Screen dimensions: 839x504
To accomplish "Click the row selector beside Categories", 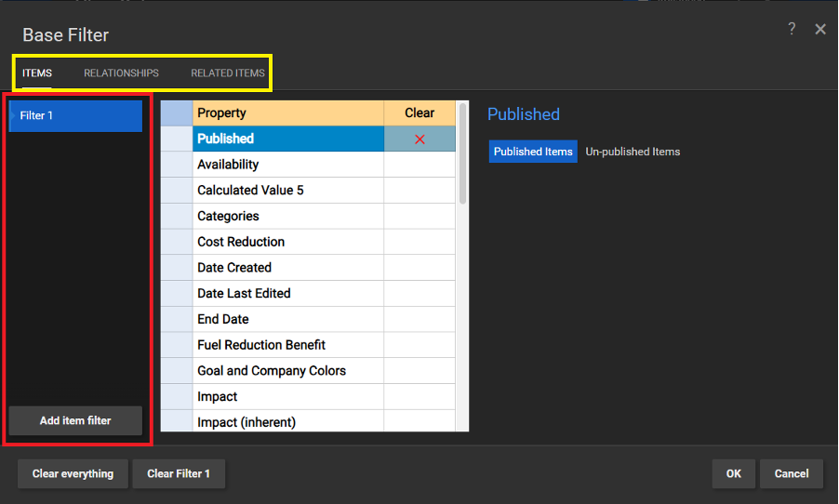I will [x=177, y=216].
